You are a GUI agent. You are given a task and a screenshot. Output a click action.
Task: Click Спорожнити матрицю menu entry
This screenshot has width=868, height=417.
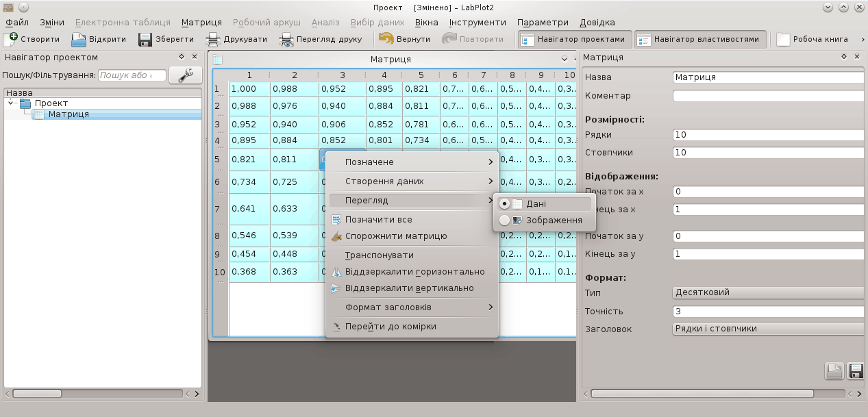396,236
